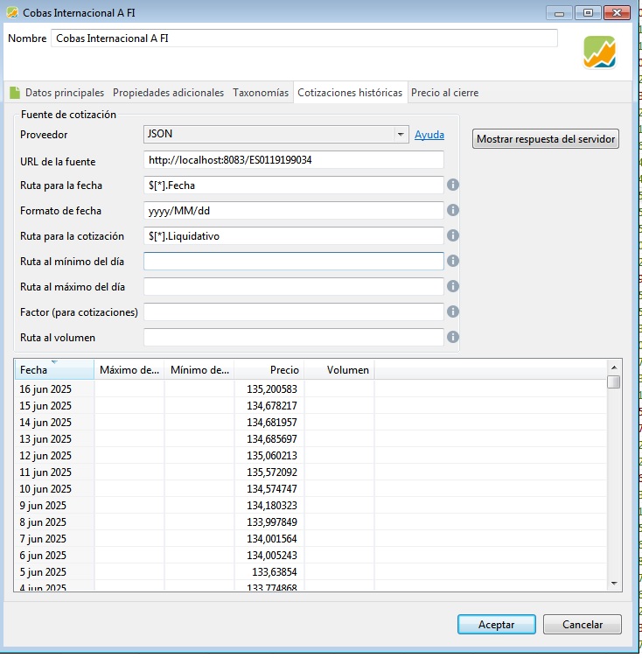Select the 8 jun 2025 row
The width and height of the screenshot is (642, 672).
[311, 522]
